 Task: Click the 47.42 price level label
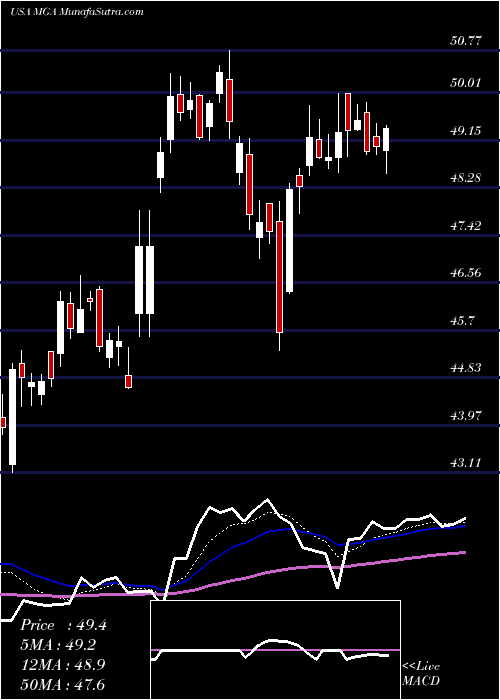466,225
